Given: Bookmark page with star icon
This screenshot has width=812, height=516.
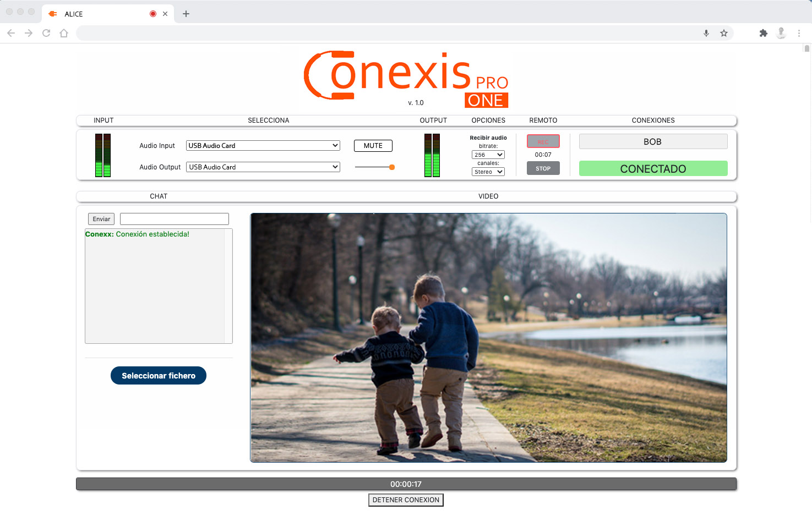Looking at the screenshot, I should 724,33.
